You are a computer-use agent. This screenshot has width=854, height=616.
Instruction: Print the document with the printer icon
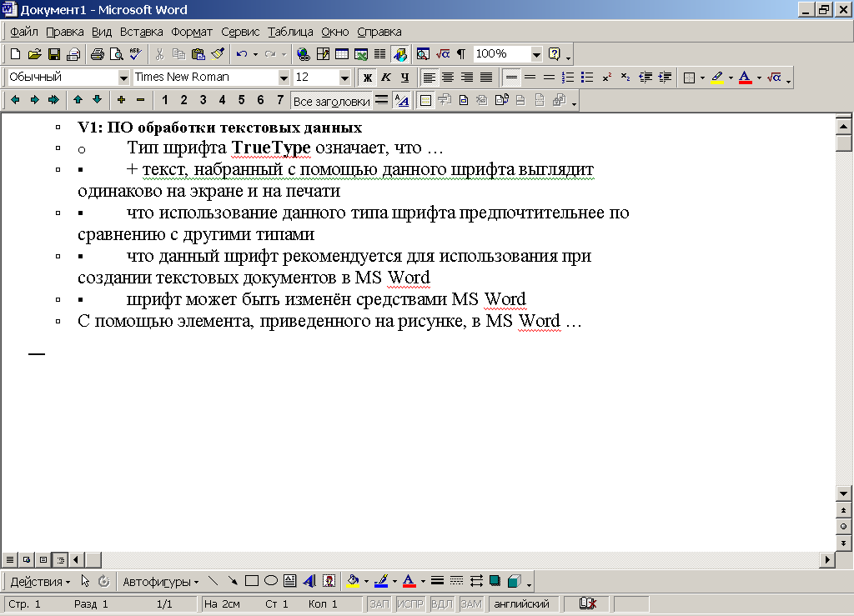[x=98, y=54]
